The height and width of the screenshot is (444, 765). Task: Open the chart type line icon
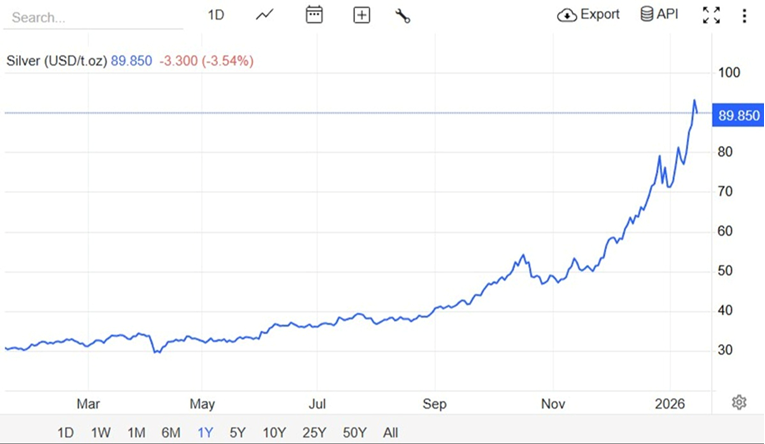click(x=265, y=15)
